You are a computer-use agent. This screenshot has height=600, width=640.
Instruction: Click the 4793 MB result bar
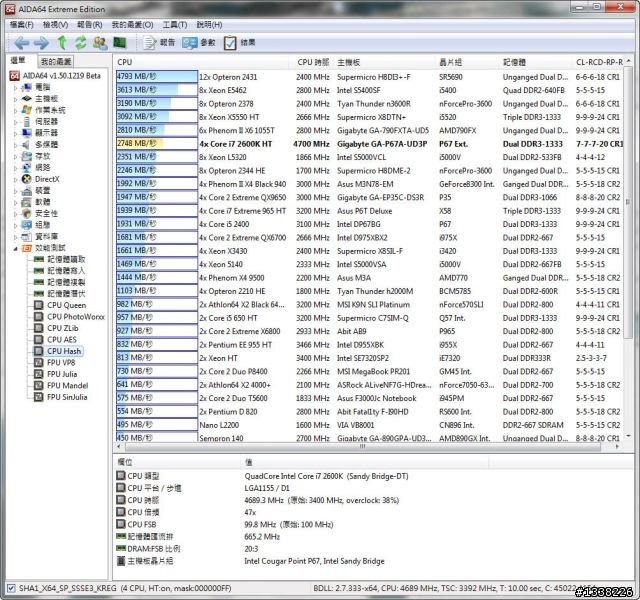tap(157, 76)
